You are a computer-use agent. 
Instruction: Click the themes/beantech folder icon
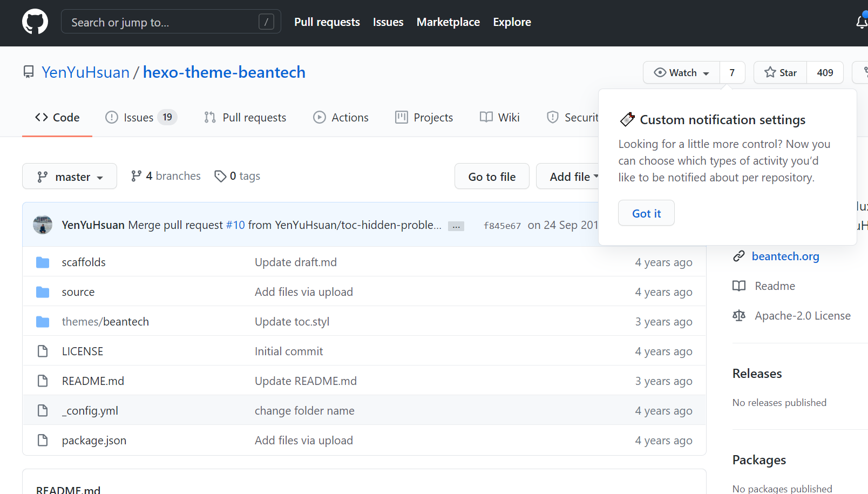coord(43,322)
